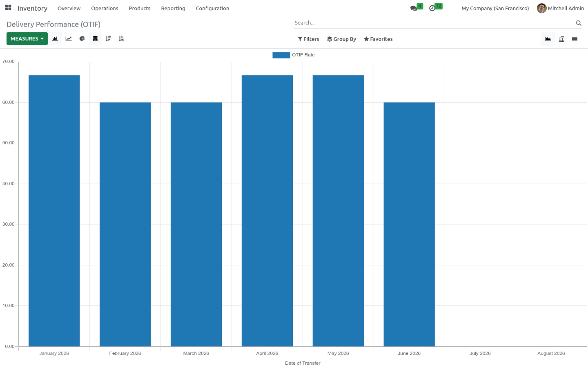Click the 30.00 y-axis value
Screen dimensions: 588x368
tap(8, 224)
